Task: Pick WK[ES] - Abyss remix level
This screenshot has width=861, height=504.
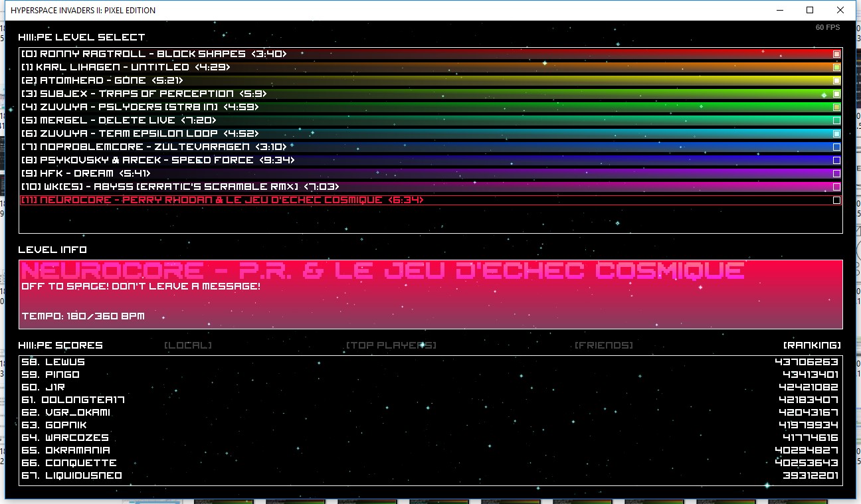Action: tap(179, 187)
